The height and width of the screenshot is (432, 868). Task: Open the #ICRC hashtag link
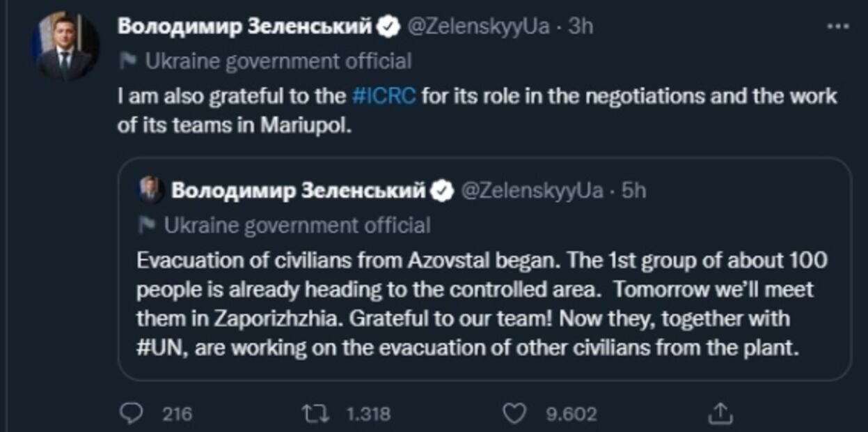coord(384,95)
